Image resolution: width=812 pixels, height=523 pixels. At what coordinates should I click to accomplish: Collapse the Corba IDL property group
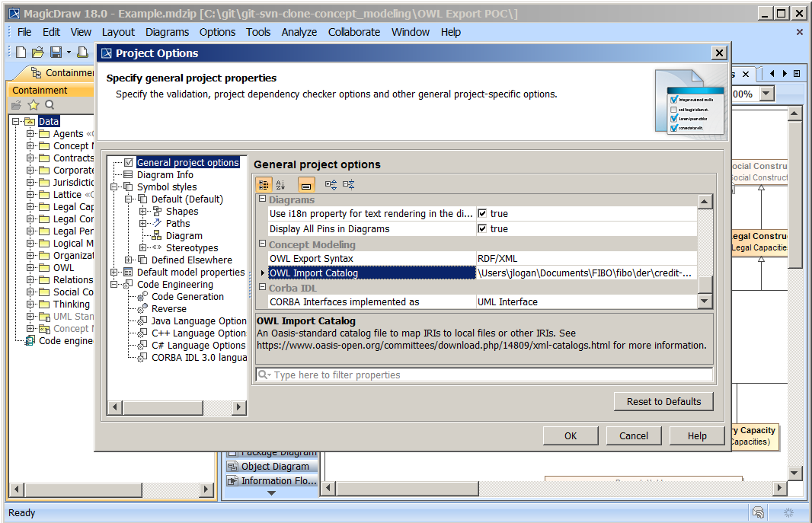(262, 287)
